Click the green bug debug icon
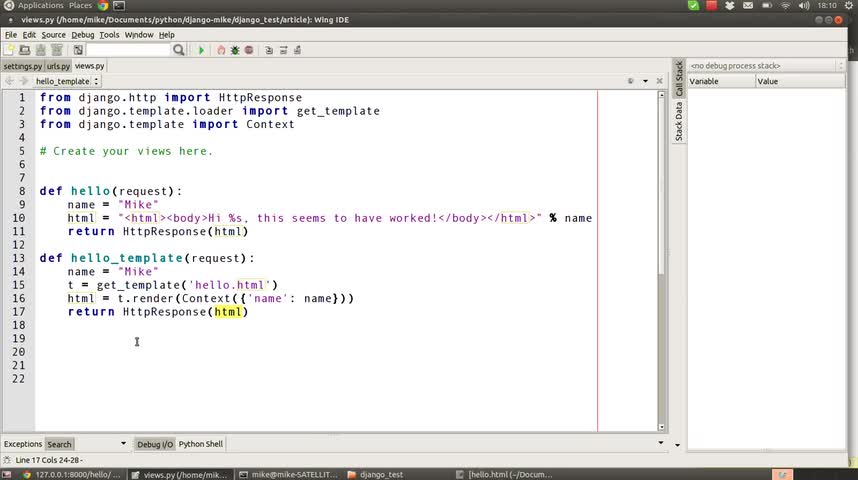 [235, 50]
